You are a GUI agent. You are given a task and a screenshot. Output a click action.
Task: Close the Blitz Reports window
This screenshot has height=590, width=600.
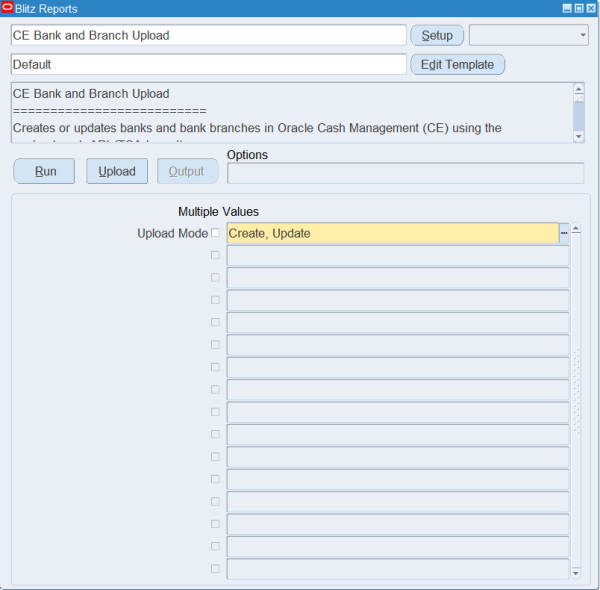click(x=591, y=8)
